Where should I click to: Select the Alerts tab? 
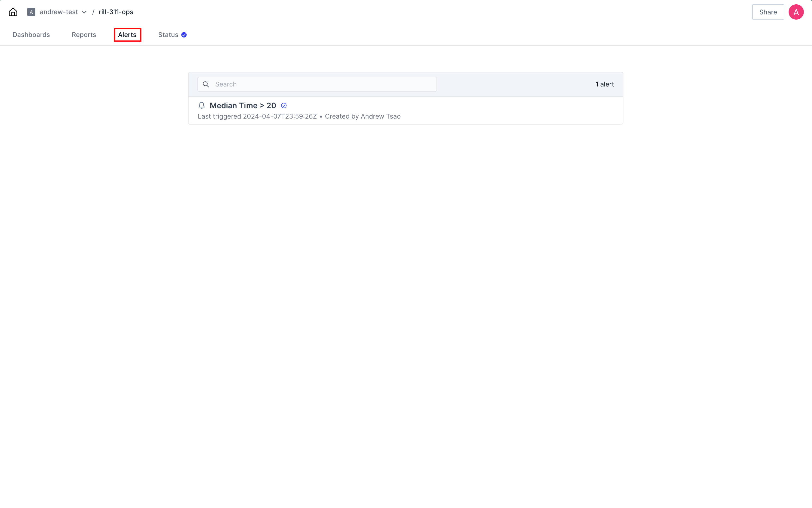coord(127,35)
